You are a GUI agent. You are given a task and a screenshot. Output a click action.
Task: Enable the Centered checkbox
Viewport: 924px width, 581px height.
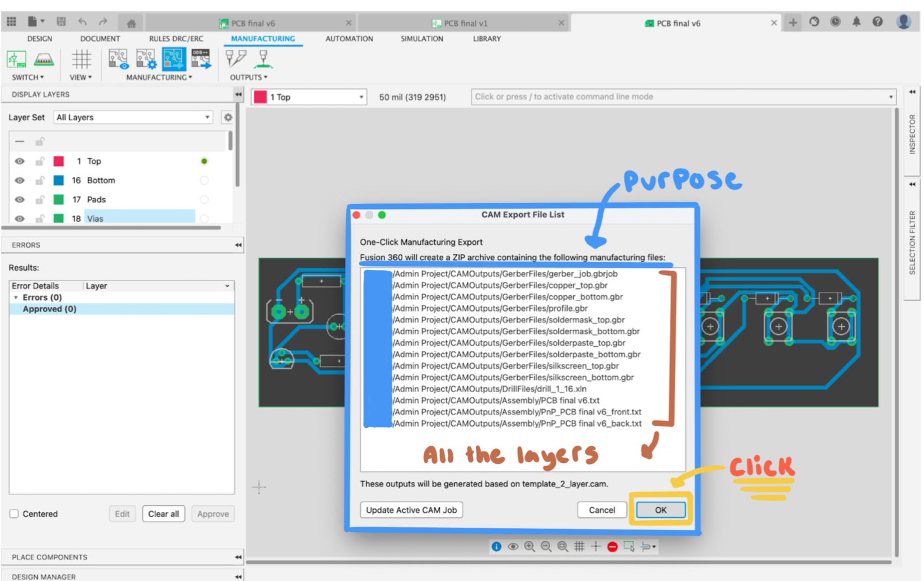14,513
